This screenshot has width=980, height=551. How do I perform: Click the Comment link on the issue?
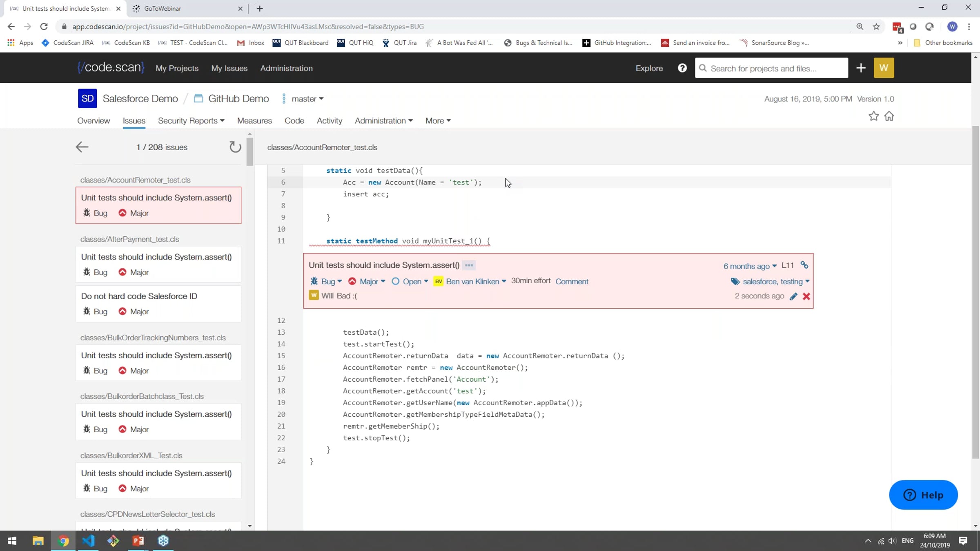point(572,281)
